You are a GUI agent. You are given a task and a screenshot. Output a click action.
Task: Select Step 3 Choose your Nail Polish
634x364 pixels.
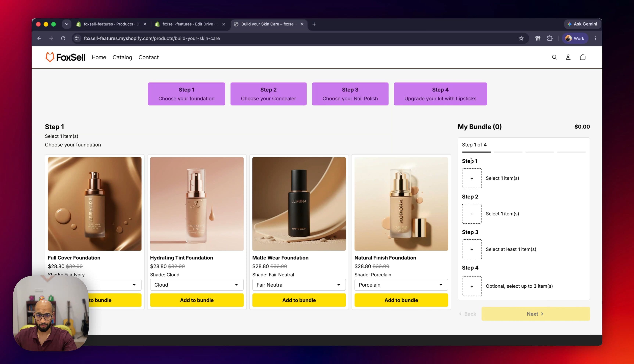350,94
